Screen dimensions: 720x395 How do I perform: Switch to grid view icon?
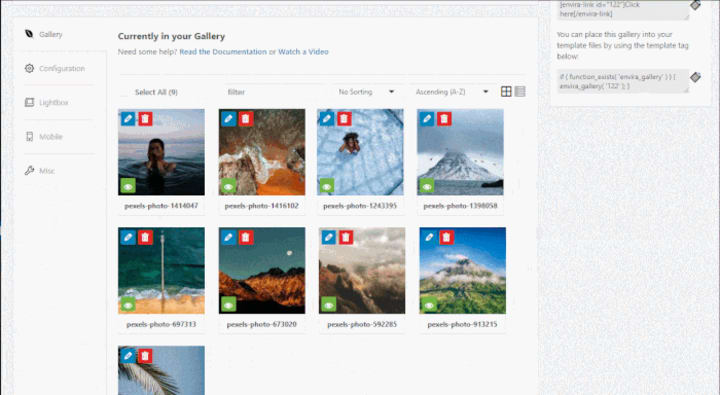[506, 91]
